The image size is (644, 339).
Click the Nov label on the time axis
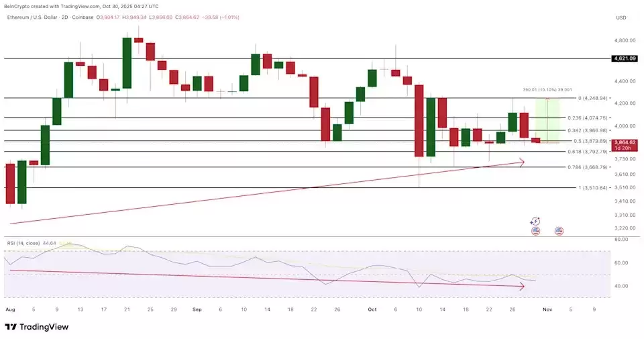tap(547, 309)
